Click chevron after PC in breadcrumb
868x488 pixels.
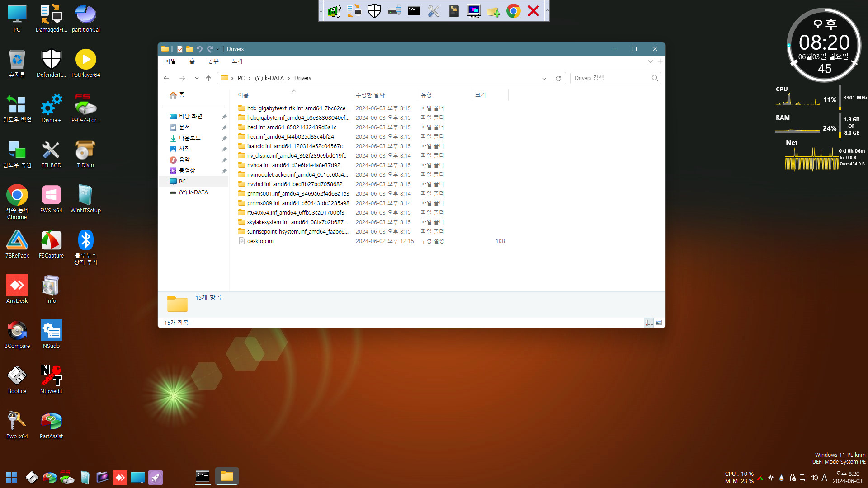pos(249,78)
